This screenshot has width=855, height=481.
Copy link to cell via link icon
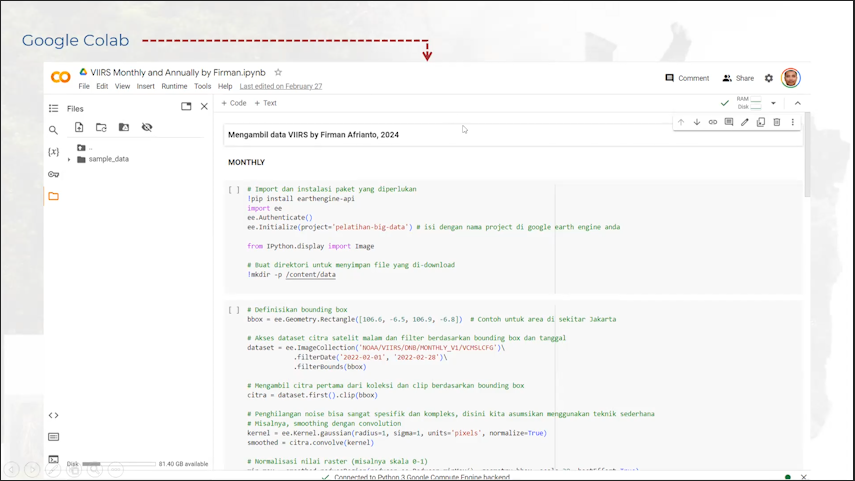[x=713, y=123]
